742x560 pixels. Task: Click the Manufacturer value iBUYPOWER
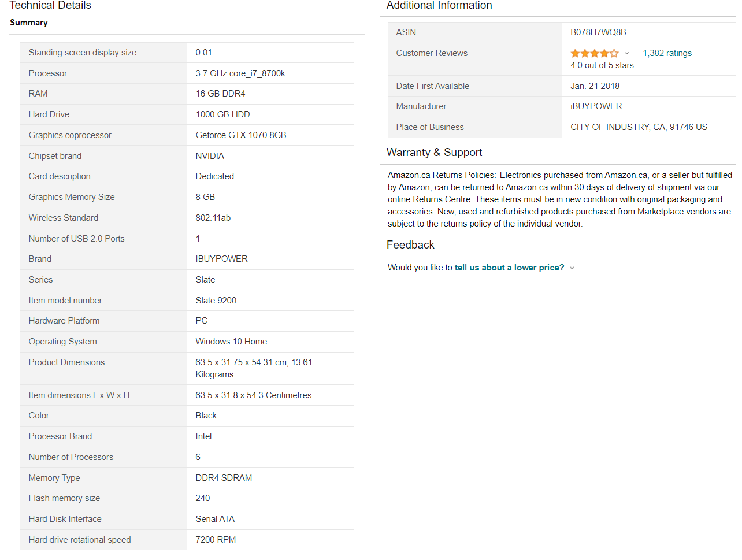[596, 106]
